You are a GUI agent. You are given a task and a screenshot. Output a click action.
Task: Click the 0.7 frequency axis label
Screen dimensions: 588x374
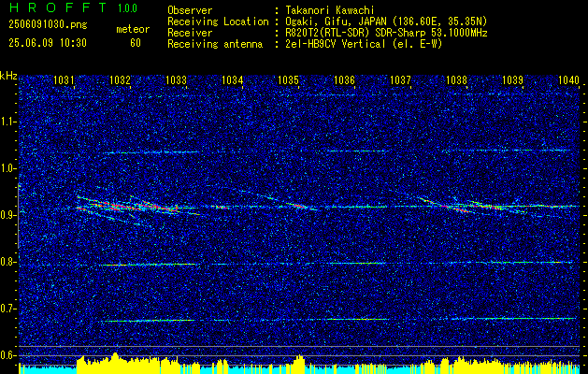(8, 309)
